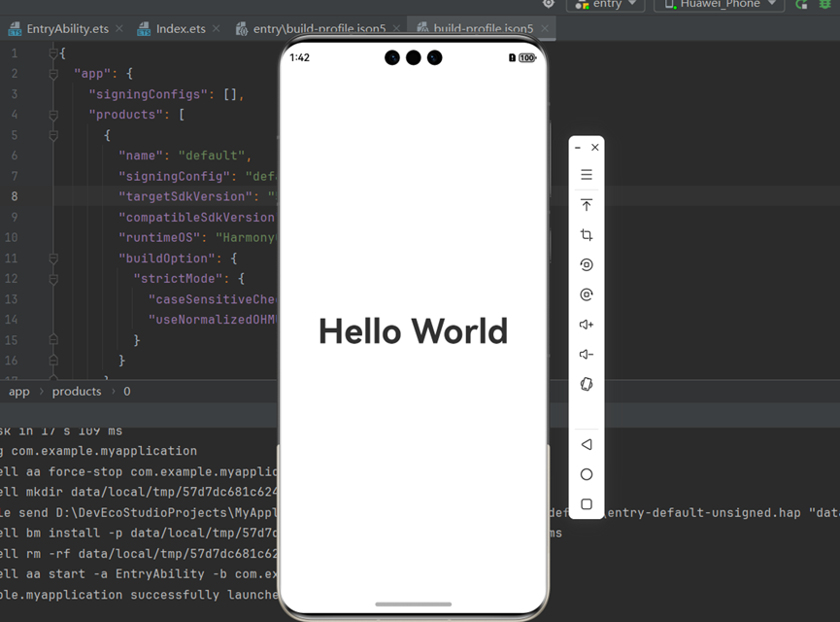The width and height of the screenshot is (840, 622).
Task: Rotate the emulator screen clockwise
Action: coord(587,294)
